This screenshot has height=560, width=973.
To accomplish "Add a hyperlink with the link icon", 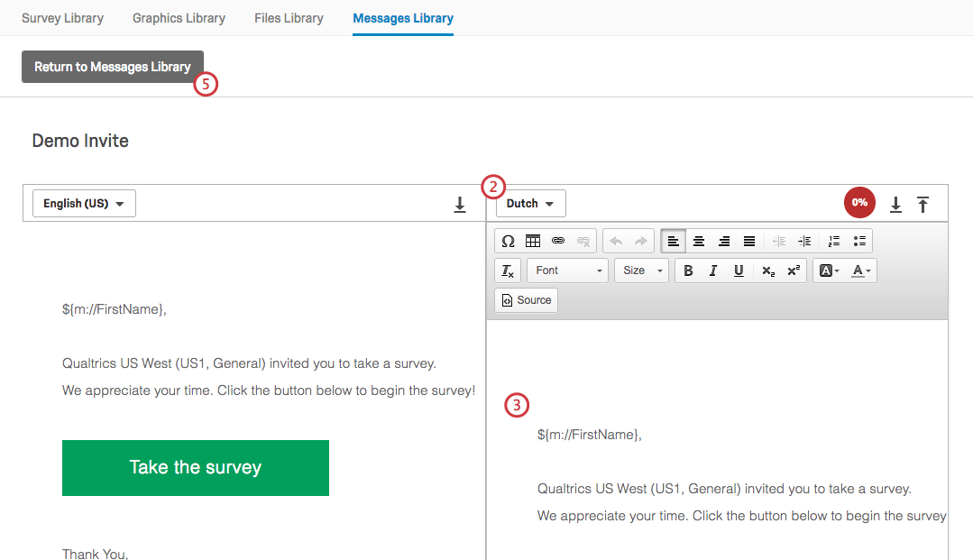I will 557,241.
